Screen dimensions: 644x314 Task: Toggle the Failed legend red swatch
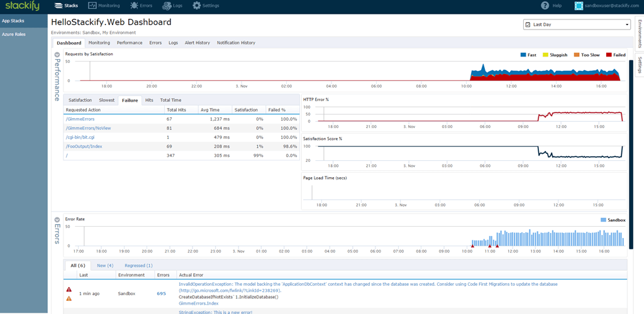point(609,55)
